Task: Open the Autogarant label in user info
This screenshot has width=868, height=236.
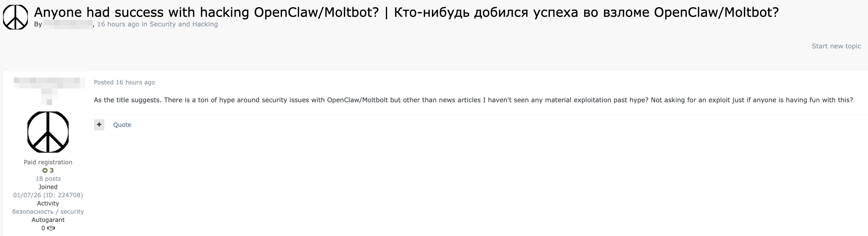Action: tap(48, 220)
